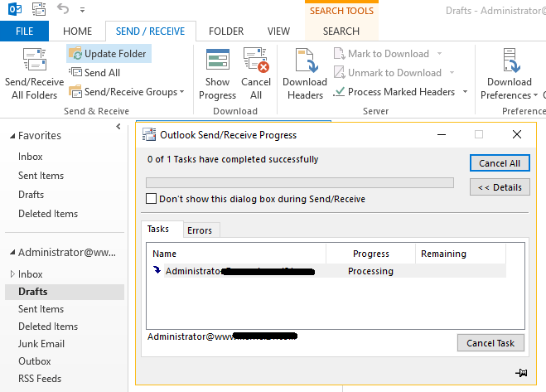This screenshot has width=546, height=392.
Task: Click Process Marked Headers
Action: pyautogui.click(x=394, y=92)
